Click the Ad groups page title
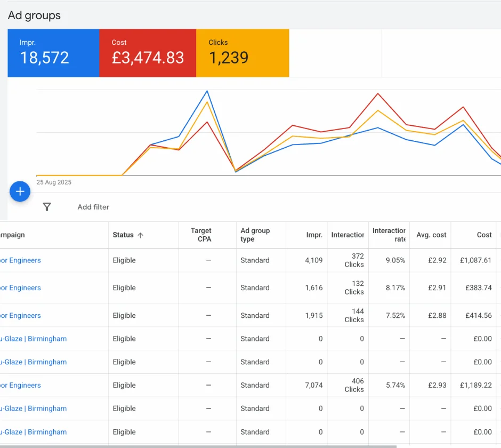 [34, 15]
